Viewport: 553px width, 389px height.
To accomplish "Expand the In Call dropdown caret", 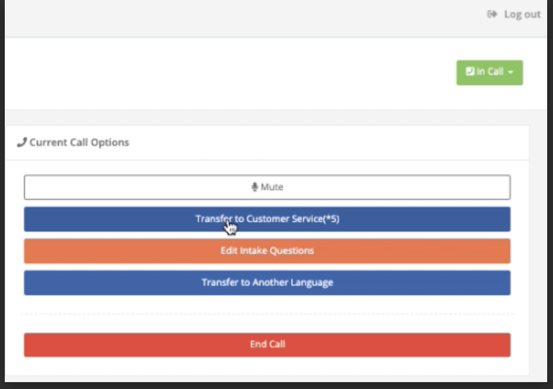I will 510,72.
